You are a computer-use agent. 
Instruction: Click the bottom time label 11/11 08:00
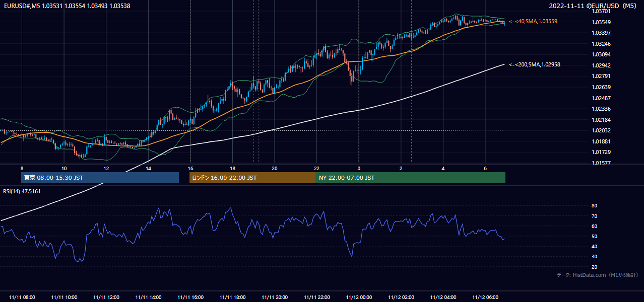point(22,297)
